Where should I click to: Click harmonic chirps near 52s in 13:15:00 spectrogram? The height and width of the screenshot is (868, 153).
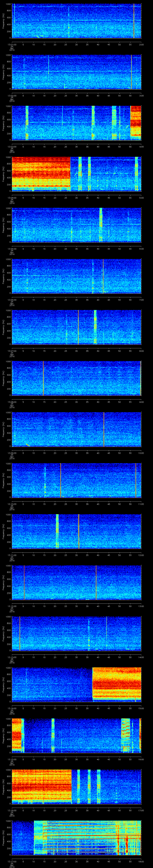[126, 736]
